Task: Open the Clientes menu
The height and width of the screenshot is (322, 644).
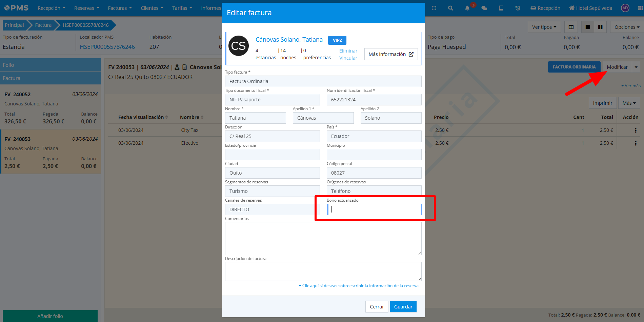Action: click(152, 8)
